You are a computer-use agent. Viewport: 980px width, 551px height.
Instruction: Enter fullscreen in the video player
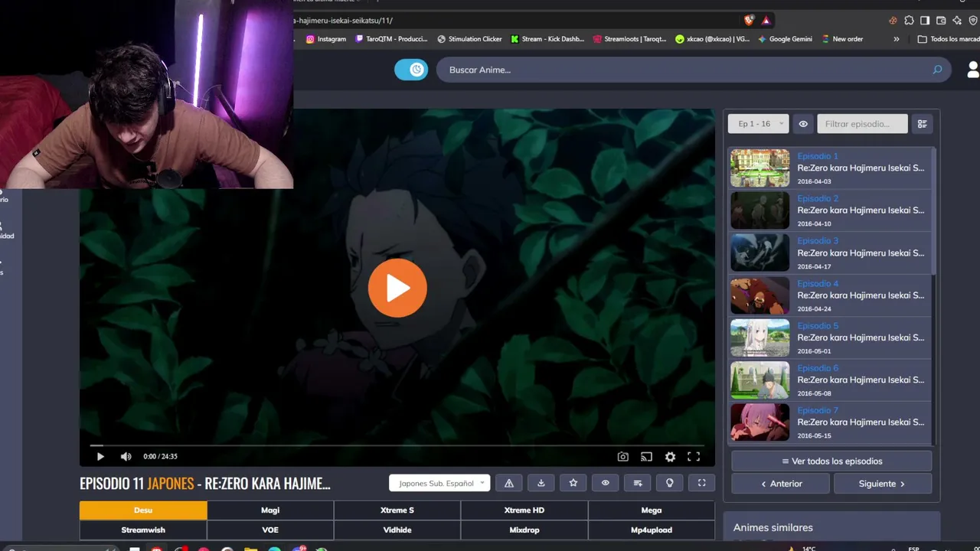[x=694, y=457]
